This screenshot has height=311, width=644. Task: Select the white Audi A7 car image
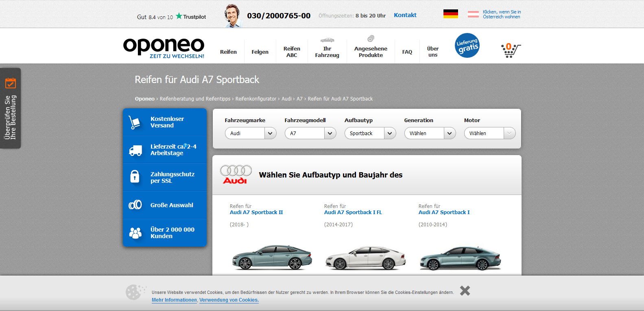(366, 258)
